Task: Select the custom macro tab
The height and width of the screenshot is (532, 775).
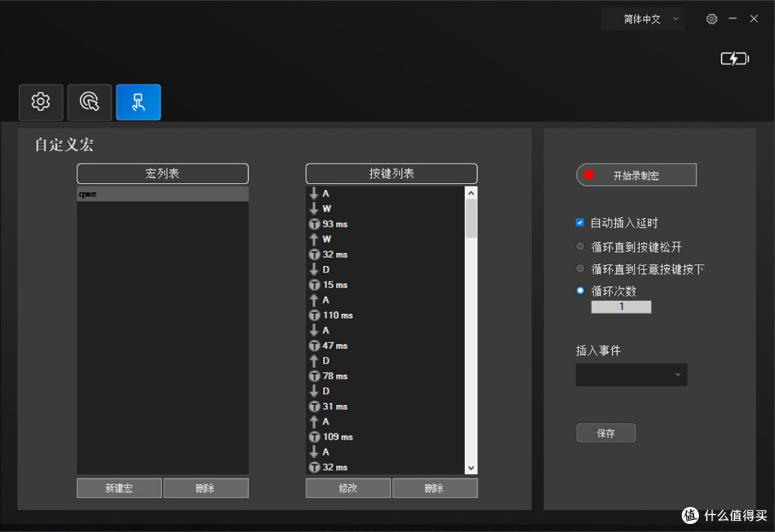Action: pyautogui.click(x=138, y=103)
